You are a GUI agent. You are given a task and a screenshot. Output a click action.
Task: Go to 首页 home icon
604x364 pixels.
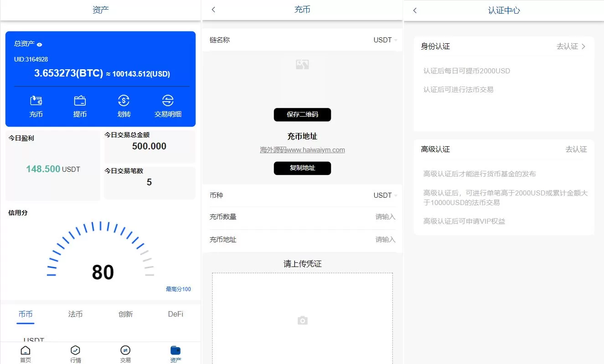tap(26, 350)
